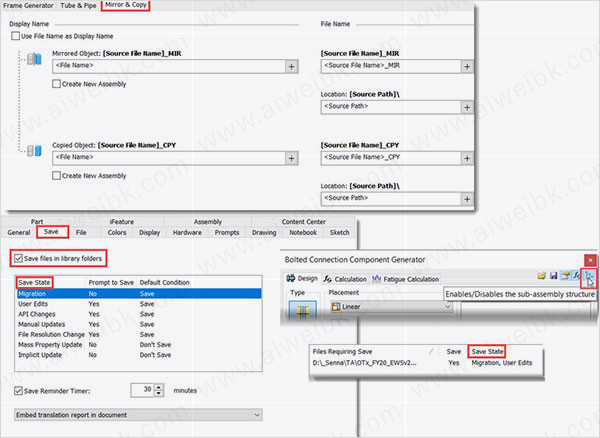Click plus button beside Copied Object display name
The image size is (600, 438).
(x=292, y=158)
